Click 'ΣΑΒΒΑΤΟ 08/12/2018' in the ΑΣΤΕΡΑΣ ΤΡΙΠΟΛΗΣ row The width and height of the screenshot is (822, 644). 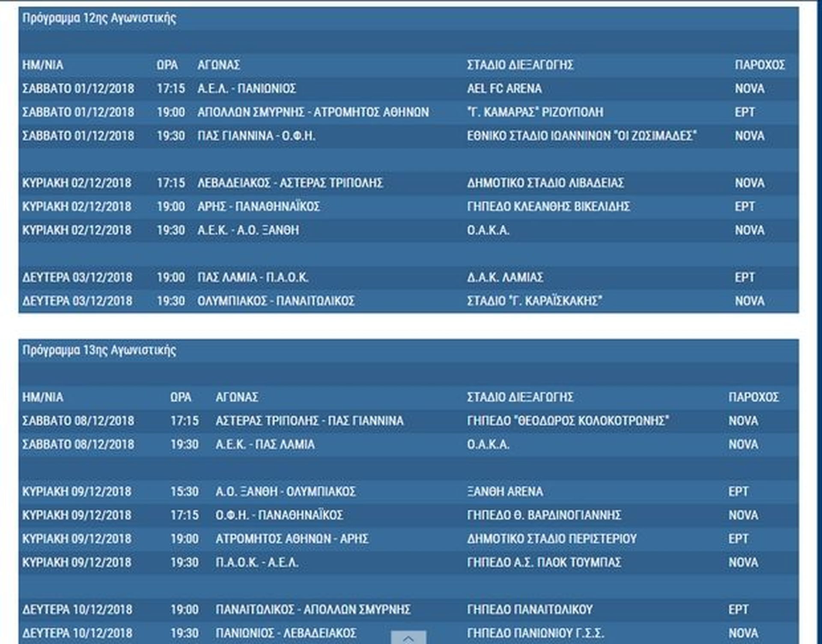(x=78, y=421)
